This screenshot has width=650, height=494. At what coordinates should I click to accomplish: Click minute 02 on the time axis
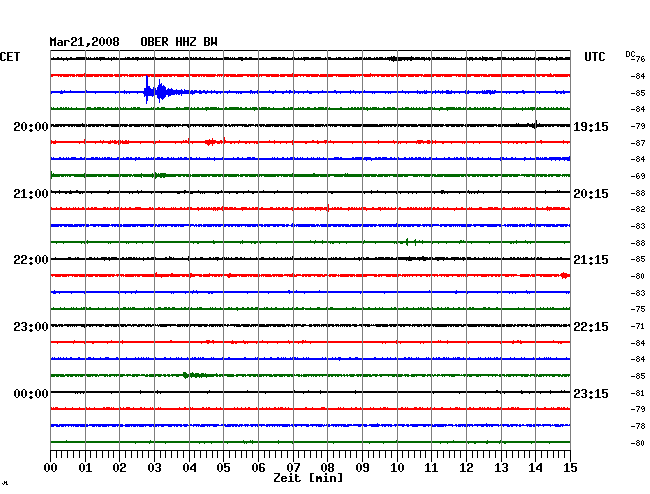(119, 468)
